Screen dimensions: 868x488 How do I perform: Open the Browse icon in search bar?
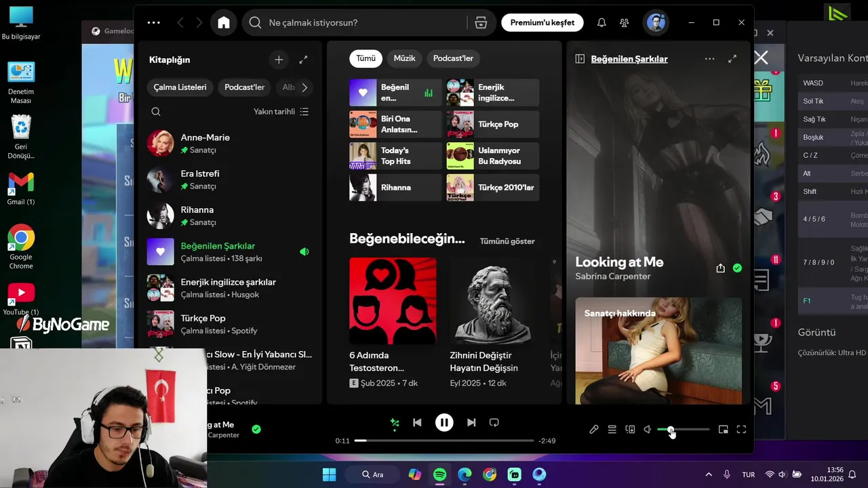(x=481, y=22)
